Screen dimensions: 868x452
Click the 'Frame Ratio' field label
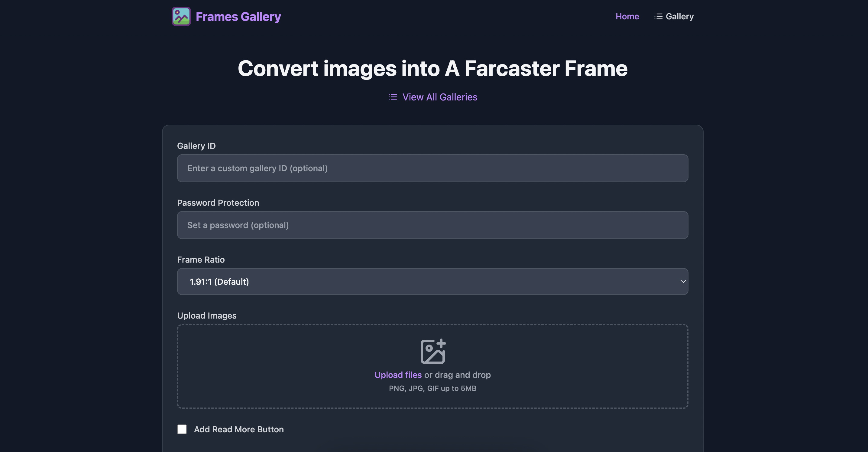pos(201,260)
